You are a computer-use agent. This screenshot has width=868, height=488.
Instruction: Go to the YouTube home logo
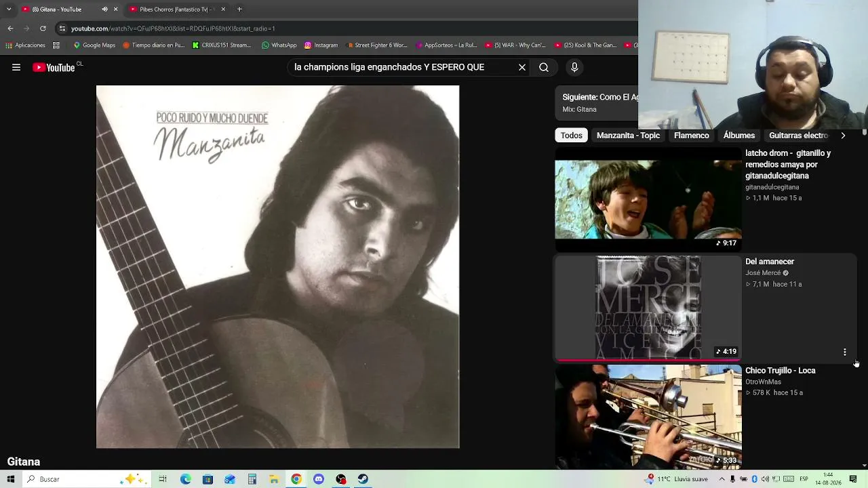pyautogui.click(x=54, y=67)
